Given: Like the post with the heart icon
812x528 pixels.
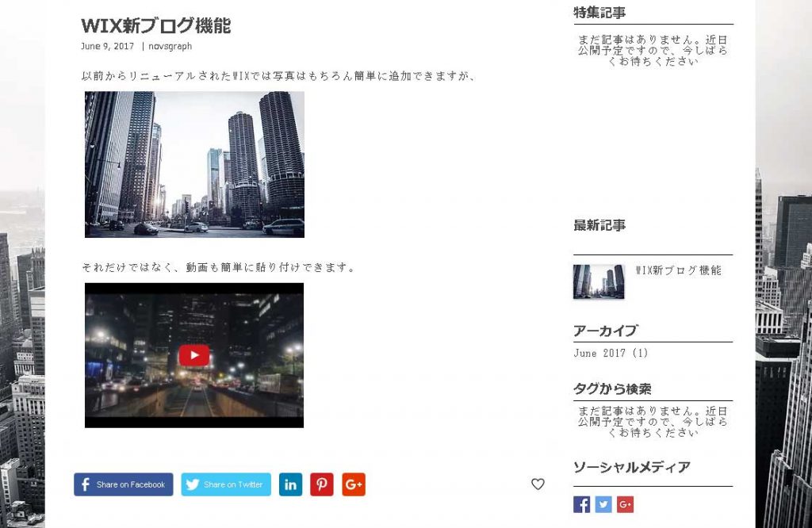Looking at the screenshot, I should [538, 484].
